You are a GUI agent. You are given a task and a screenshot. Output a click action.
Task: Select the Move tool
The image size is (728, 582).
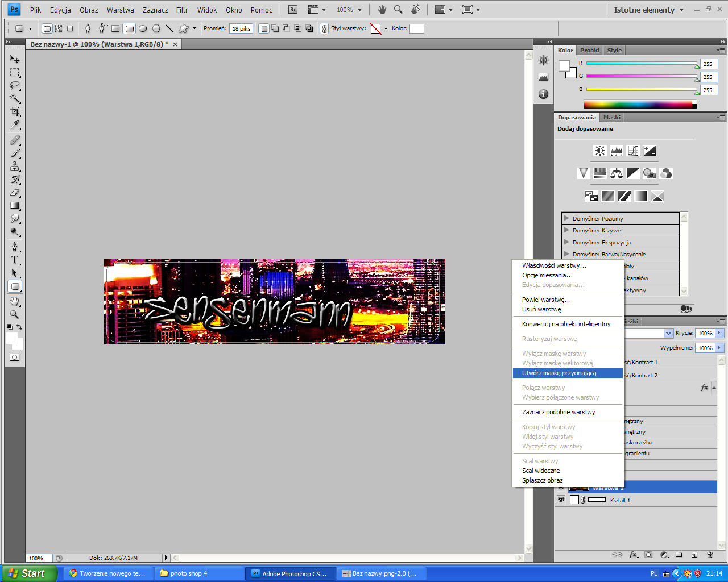(15, 59)
